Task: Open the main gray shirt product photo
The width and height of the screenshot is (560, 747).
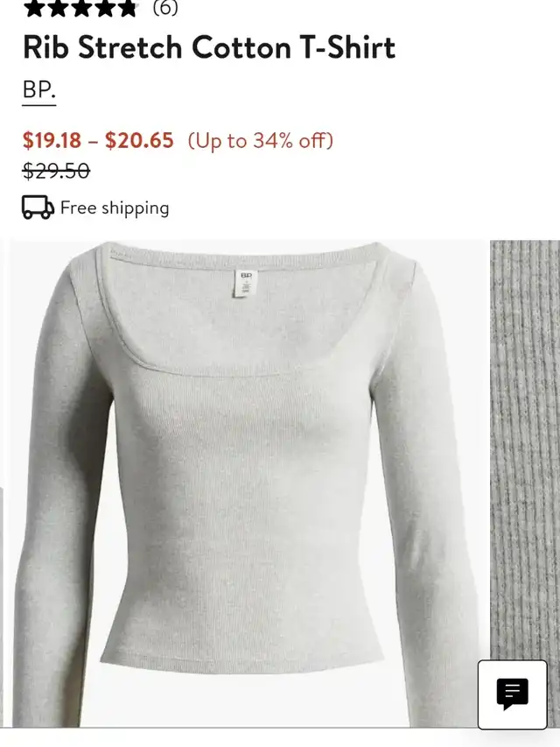Action: pyautogui.click(x=247, y=483)
